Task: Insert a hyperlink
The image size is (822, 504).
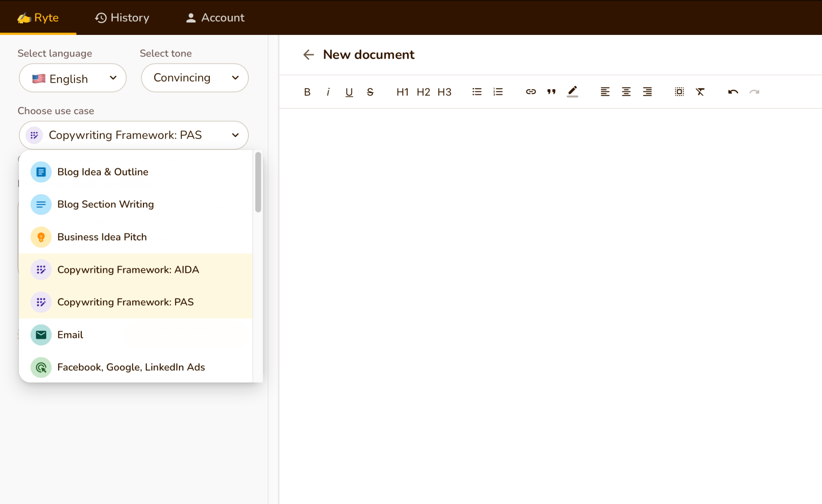Action: tap(531, 92)
